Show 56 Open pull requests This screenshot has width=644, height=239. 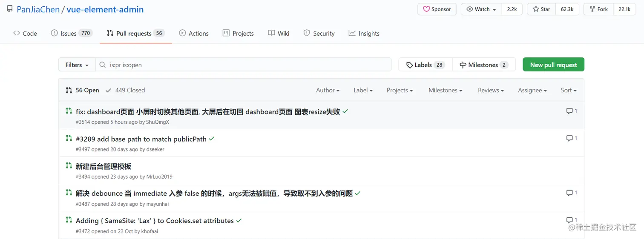point(82,90)
